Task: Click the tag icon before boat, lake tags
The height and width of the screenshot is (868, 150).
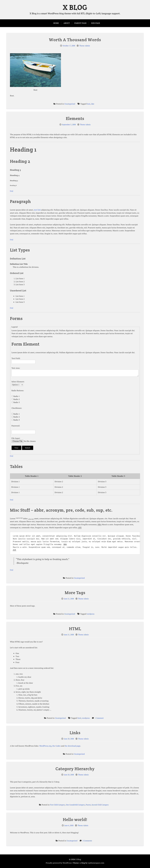Action: click(x=79, y=104)
